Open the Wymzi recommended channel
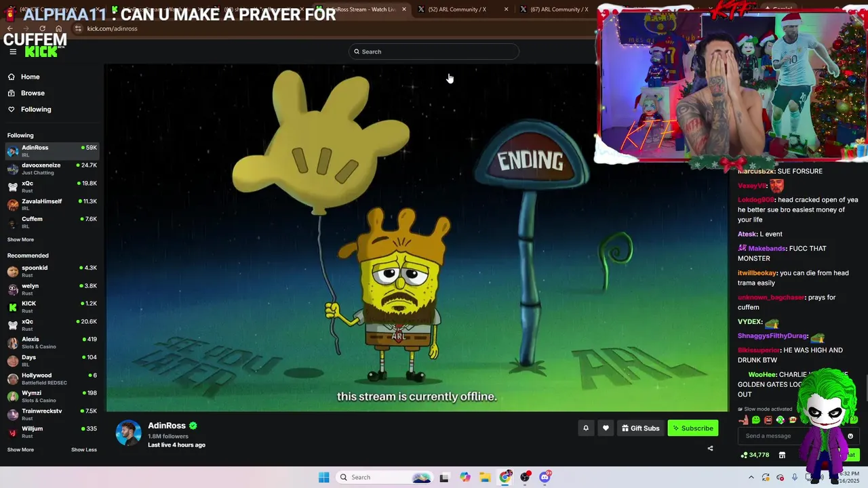Viewport: 868px width, 488px height. [x=52, y=396]
